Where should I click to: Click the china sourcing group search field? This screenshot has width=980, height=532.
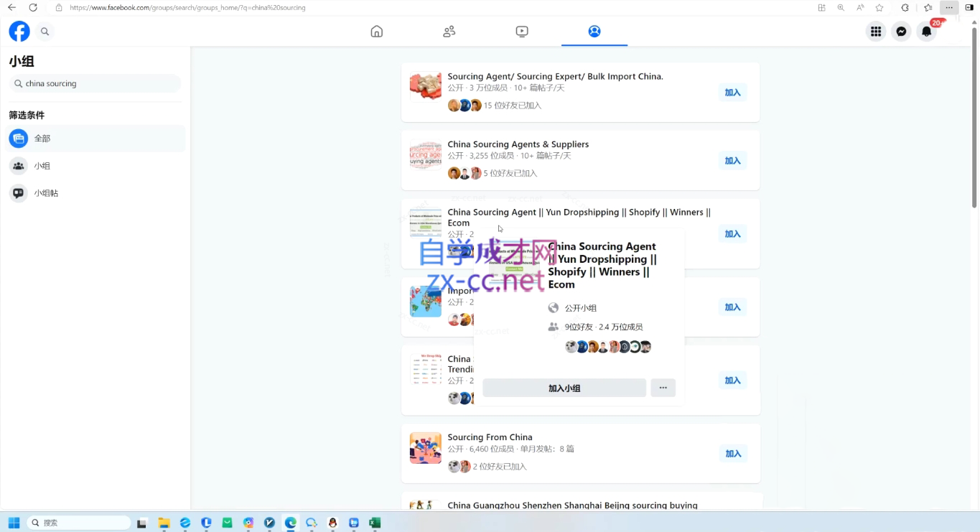(95, 83)
